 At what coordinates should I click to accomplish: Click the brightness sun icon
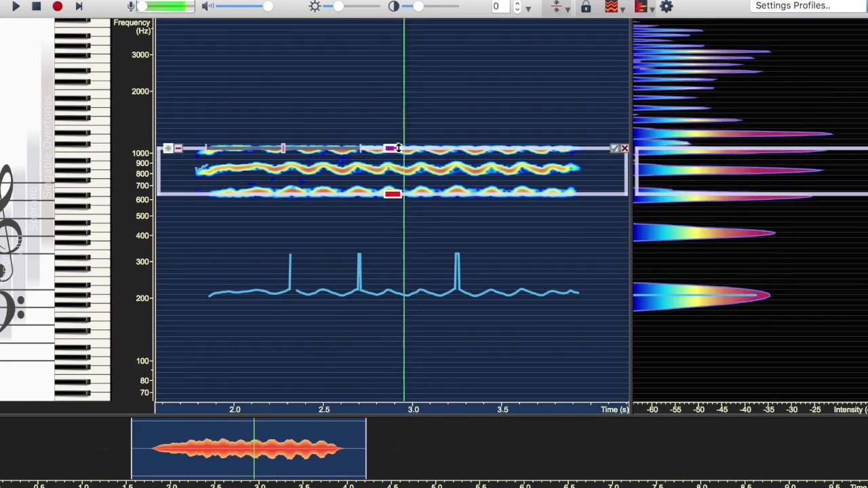pyautogui.click(x=315, y=6)
